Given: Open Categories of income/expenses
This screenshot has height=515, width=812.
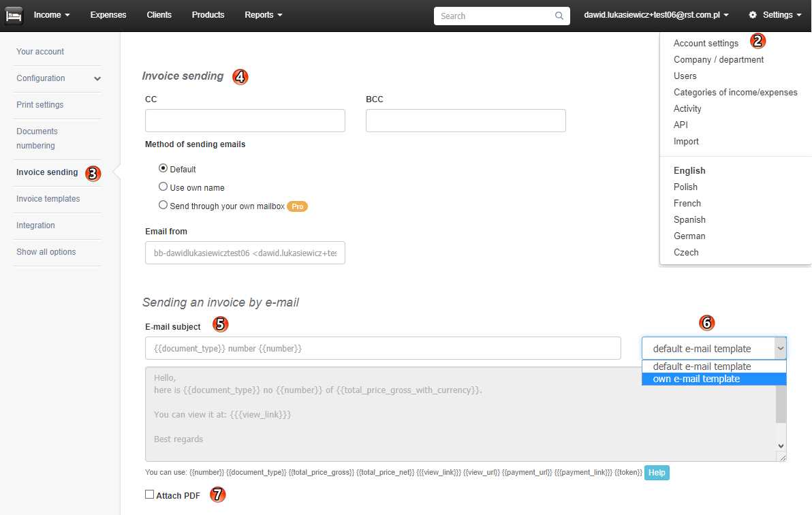Looking at the screenshot, I should [x=735, y=92].
